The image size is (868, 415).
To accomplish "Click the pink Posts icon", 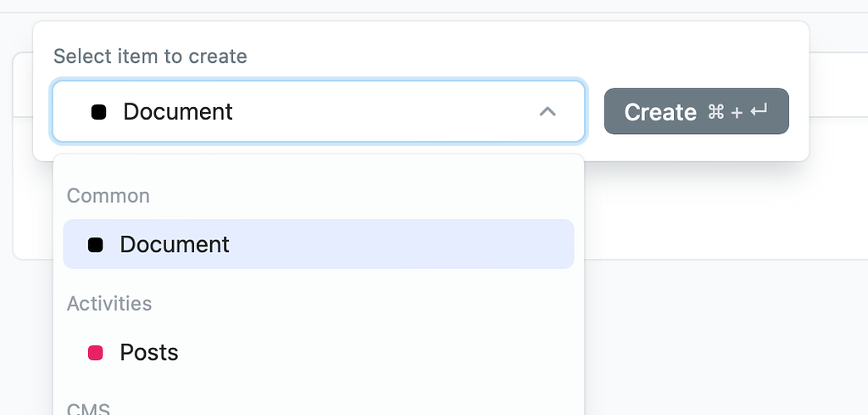I will [x=96, y=352].
